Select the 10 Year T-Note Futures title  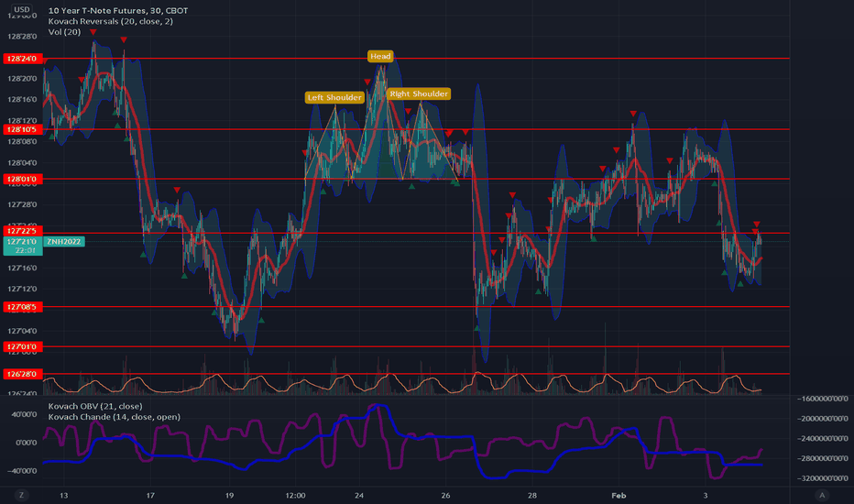tap(118, 10)
